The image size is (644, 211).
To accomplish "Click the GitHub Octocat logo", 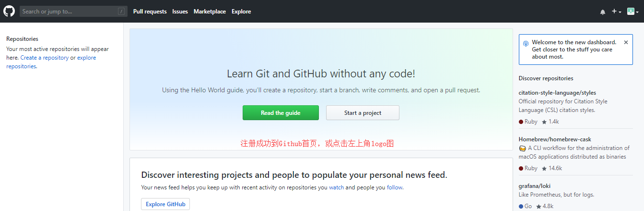I will [x=9, y=11].
